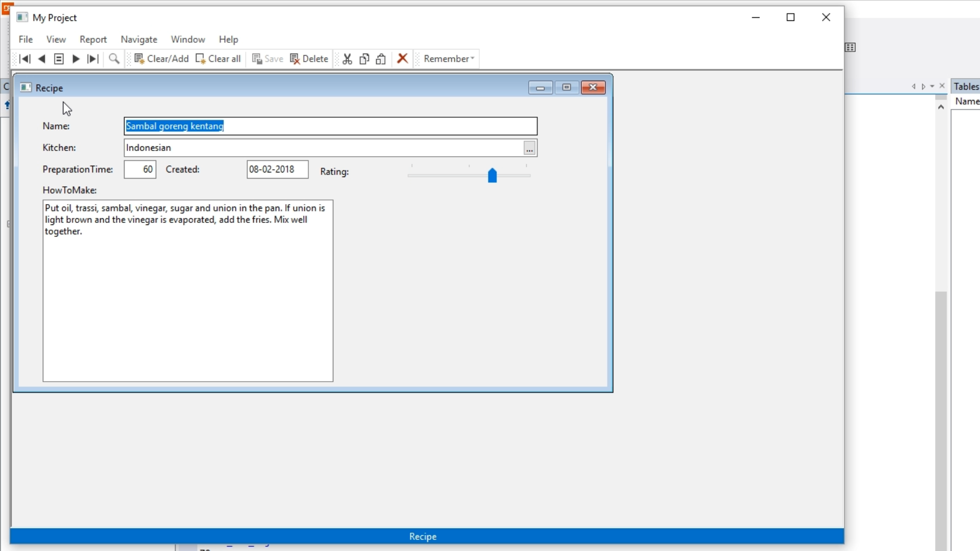Image resolution: width=980 pixels, height=551 pixels.
Task: Open the Report menu
Action: point(93,39)
